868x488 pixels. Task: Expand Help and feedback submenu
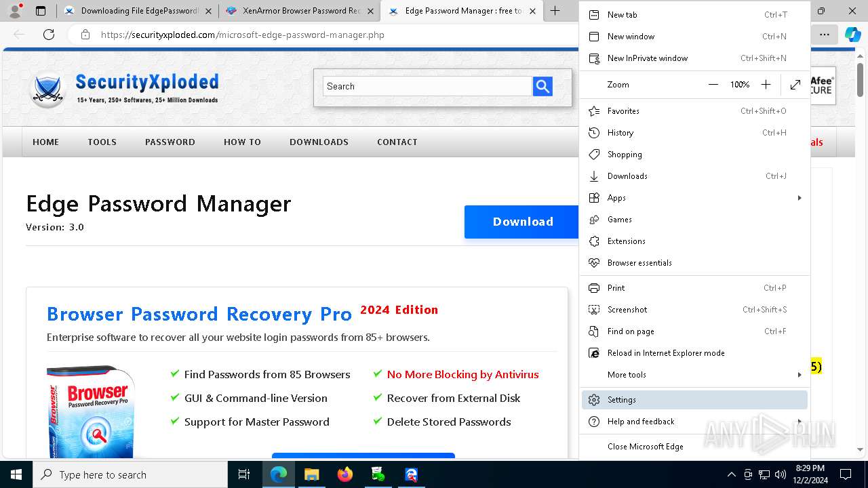pyautogui.click(x=694, y=422)
